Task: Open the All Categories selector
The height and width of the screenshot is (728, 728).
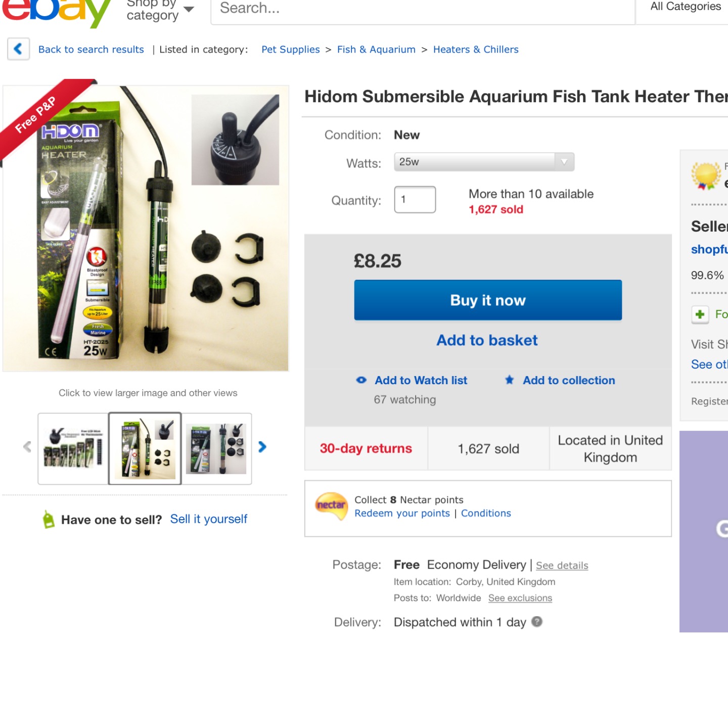Action: 685,7
